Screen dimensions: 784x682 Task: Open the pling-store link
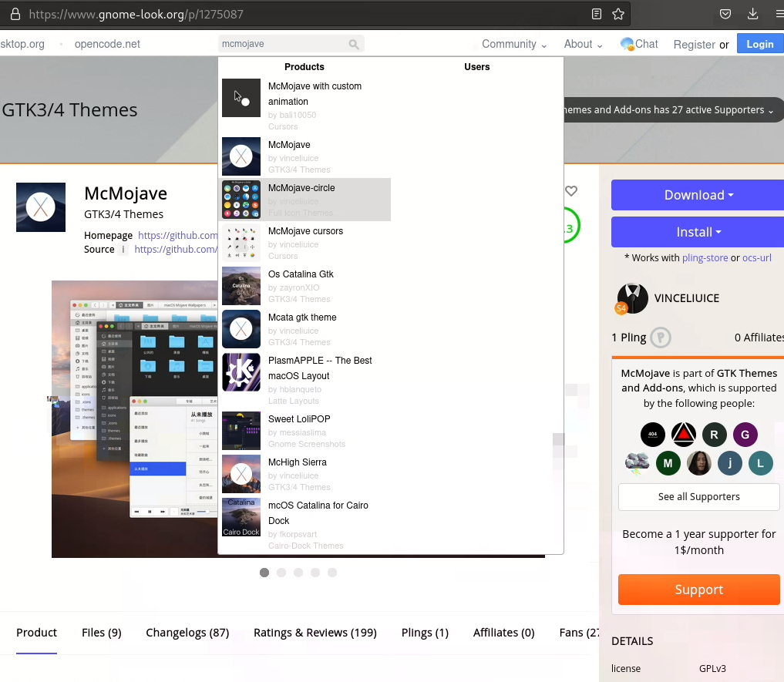click(705, 258)
